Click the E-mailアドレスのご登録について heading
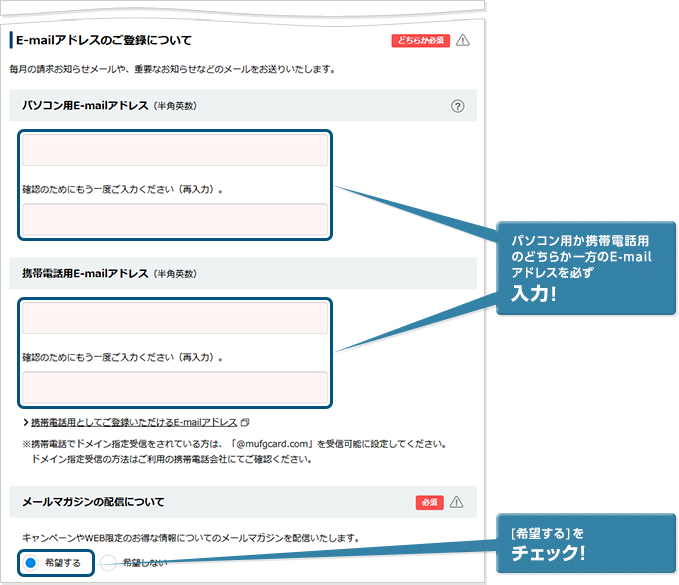Screen dimensions: 679x585 [x=104, y=41]
